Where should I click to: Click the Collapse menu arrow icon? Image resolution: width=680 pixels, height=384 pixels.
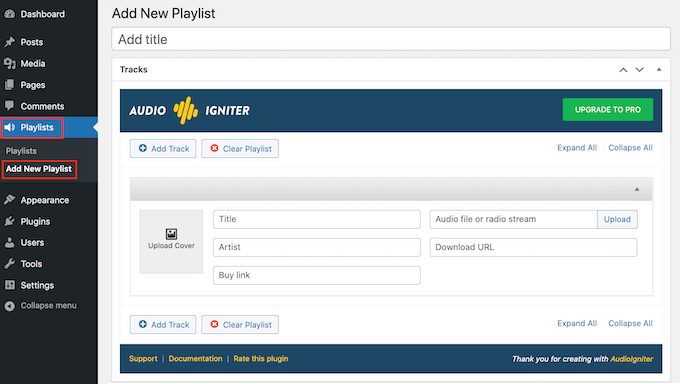[10, 306]
